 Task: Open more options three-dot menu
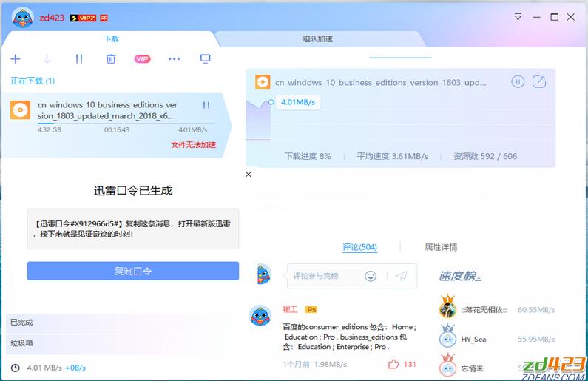(x=174, y=59)
